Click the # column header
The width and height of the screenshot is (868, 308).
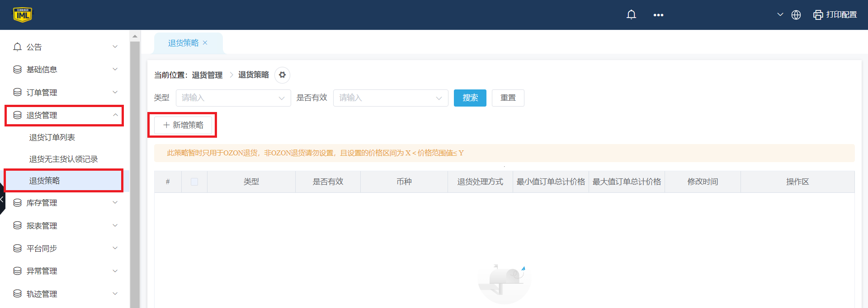pos(168,182)
